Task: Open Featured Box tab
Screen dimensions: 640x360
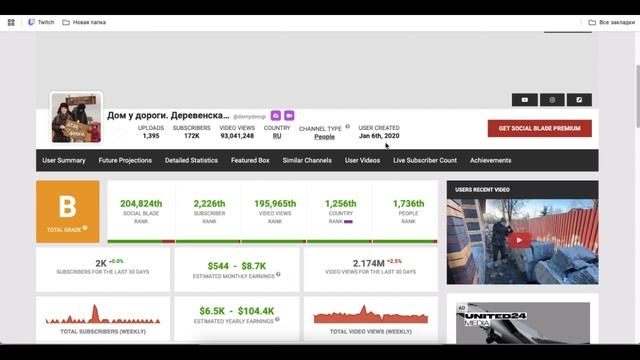Action: [250, 160]
